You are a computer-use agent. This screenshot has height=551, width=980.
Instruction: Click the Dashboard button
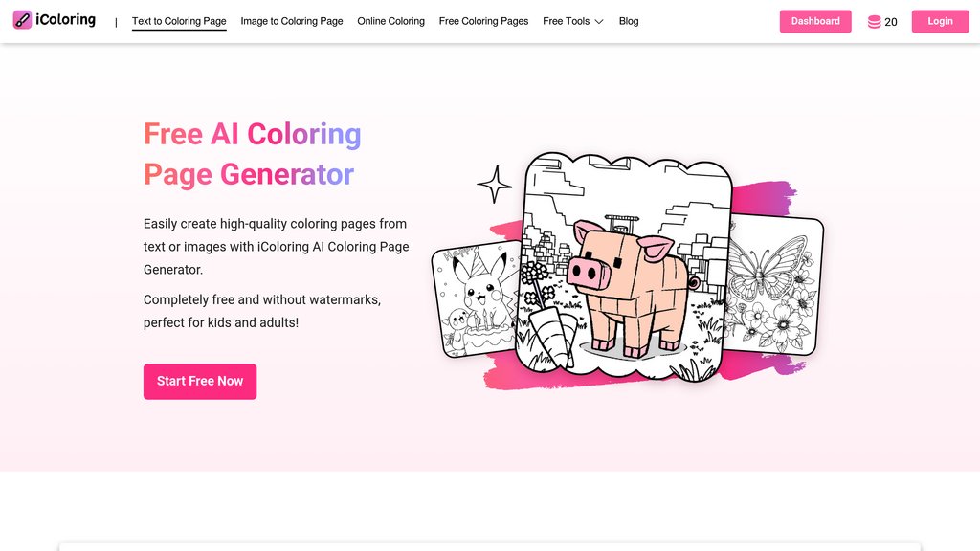click(815, 21)
